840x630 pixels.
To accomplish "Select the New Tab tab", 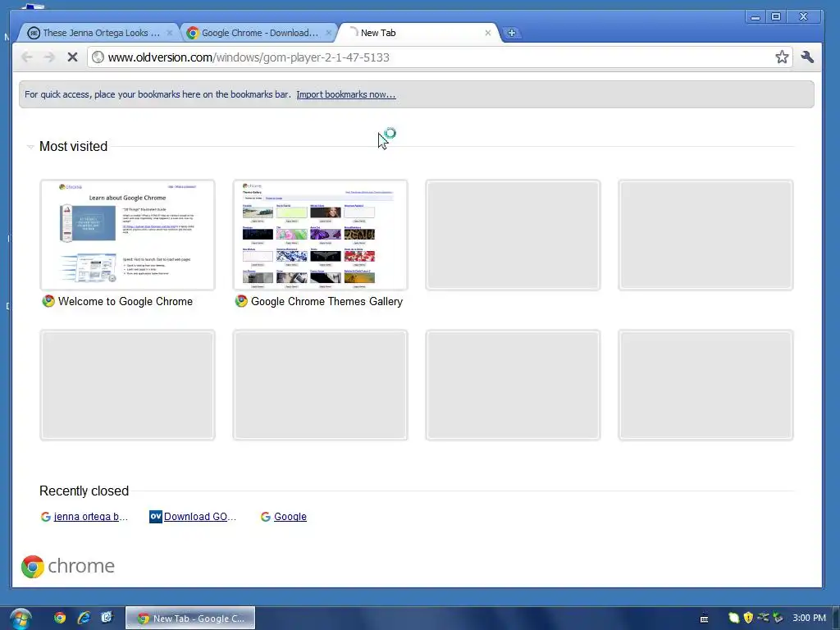I will (x=418, y=33).
